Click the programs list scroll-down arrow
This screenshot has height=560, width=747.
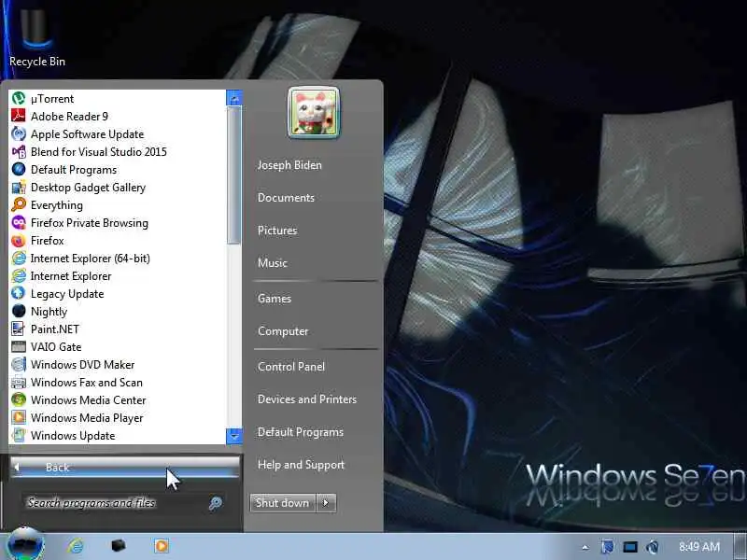(234, 436)
